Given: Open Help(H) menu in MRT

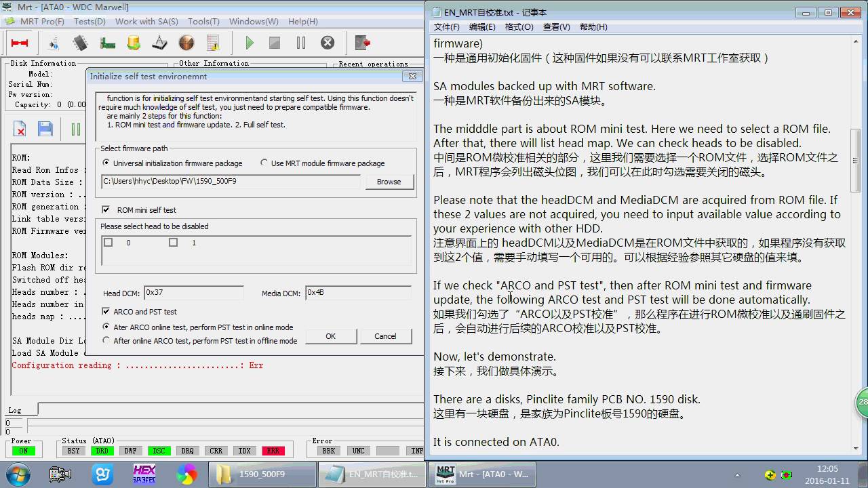Looking at the screenshot, I should tap(302, 22).
